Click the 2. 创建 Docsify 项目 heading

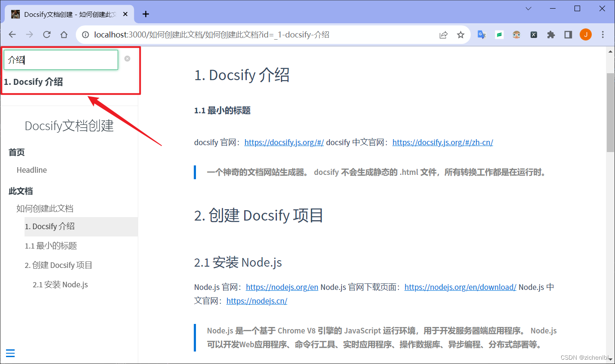pyautogui.click(x=259, y=215)
